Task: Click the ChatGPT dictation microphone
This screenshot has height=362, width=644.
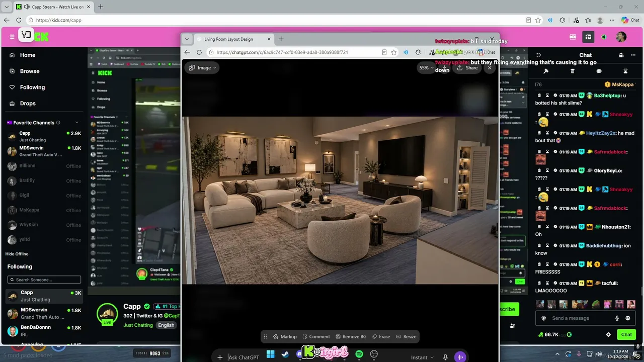Action: [445, 357]
